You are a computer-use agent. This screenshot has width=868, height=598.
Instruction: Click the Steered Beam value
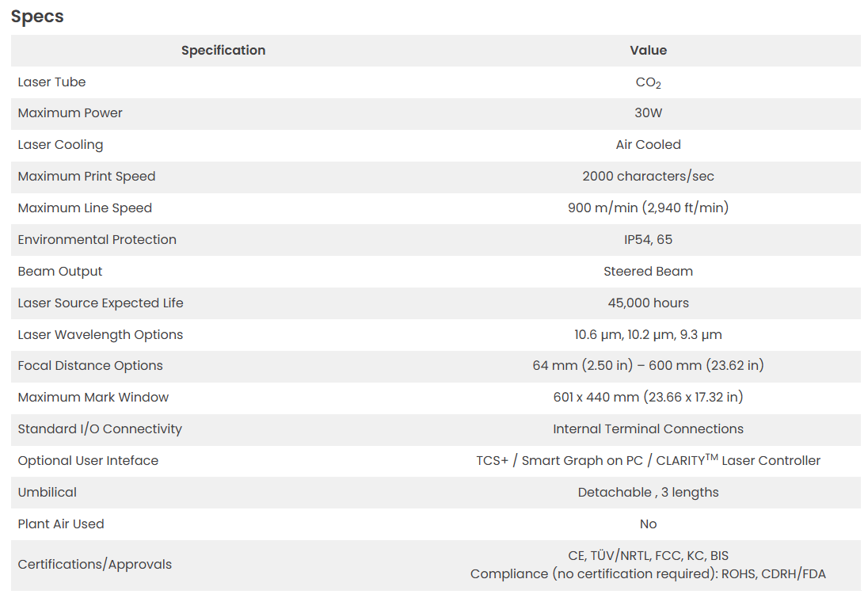point(648,272)
